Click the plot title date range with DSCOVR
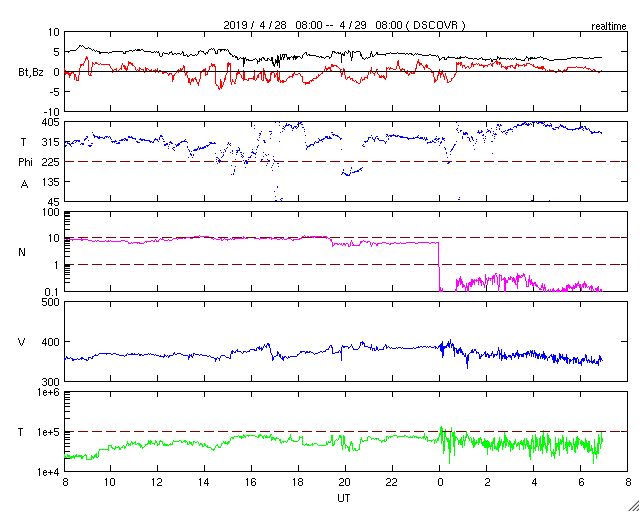This screenshot has height=512, width=640. 344,25
